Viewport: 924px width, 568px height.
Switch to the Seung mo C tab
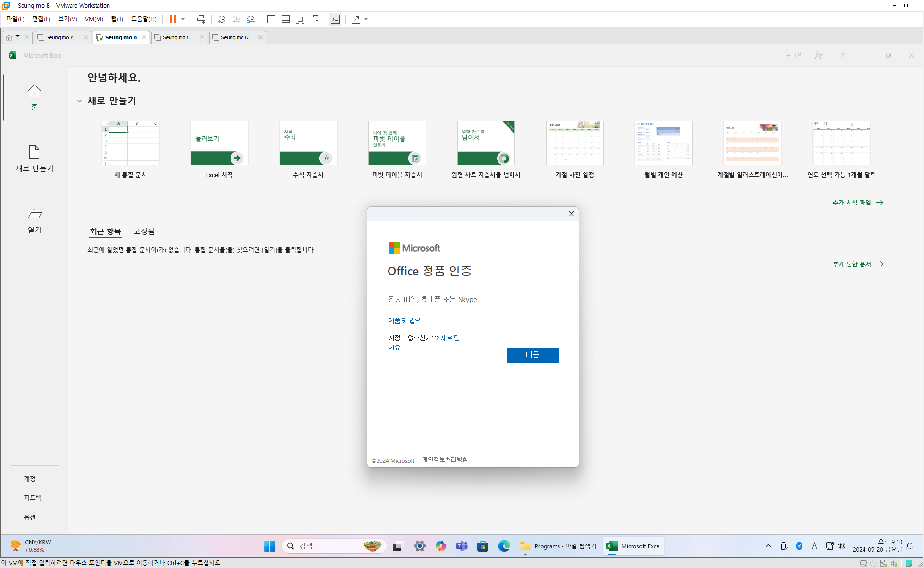[176, 37]
